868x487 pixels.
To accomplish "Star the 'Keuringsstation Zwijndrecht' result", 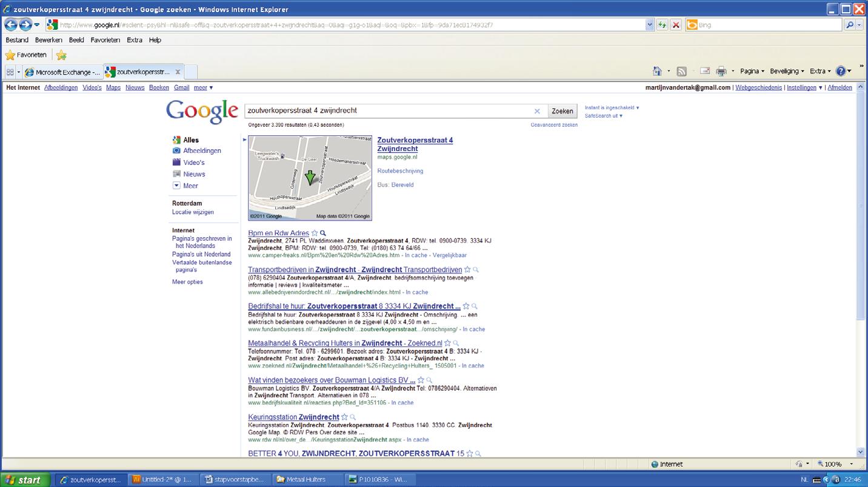I will click(x=344, y=417).
